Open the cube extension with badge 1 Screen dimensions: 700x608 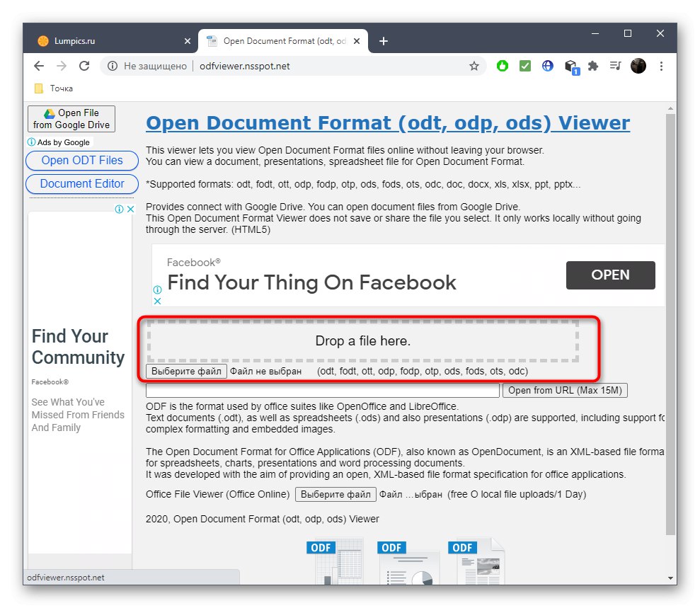(x=571, y=67)
